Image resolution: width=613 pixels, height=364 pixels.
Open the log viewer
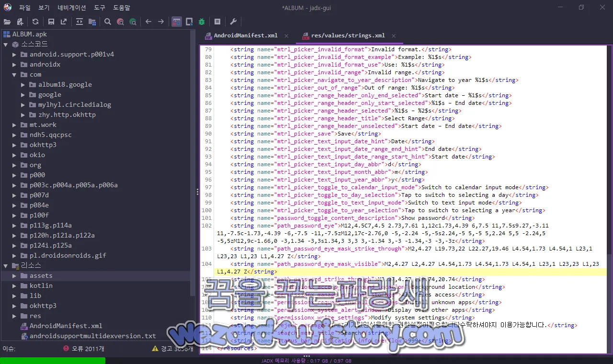pos(217,21)
